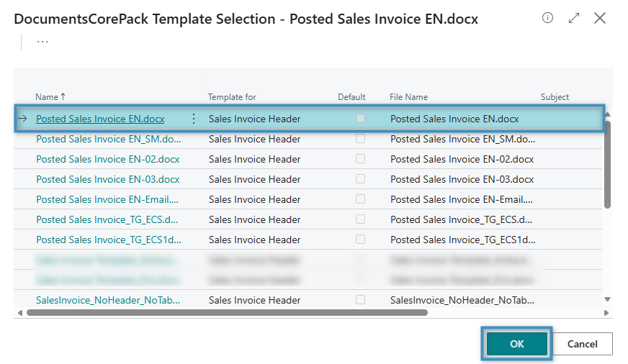This screenshot has height=364, width=628.
Task: Sort by the Name column header
Action: click(50, 97)
